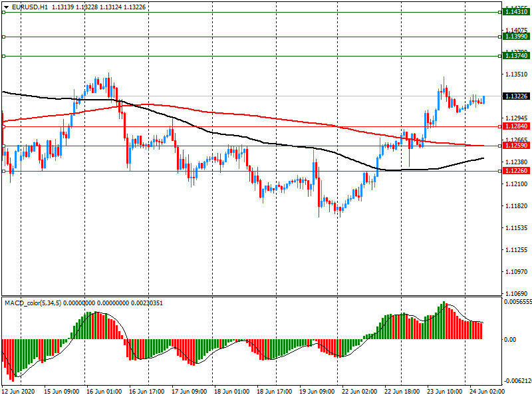The width and height of the screenshot is (532, 399).
Task: Click the current price label 1.13226
Action: click(516, 96)
